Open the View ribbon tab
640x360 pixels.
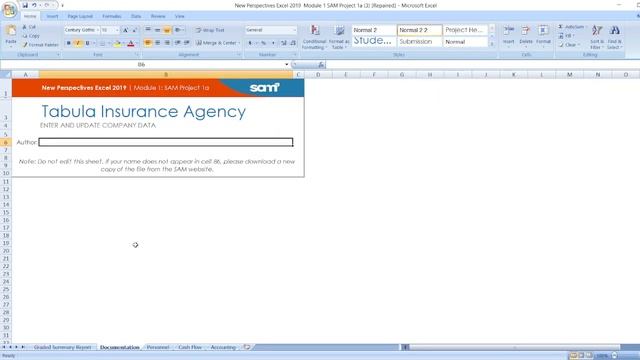(180, 16)
